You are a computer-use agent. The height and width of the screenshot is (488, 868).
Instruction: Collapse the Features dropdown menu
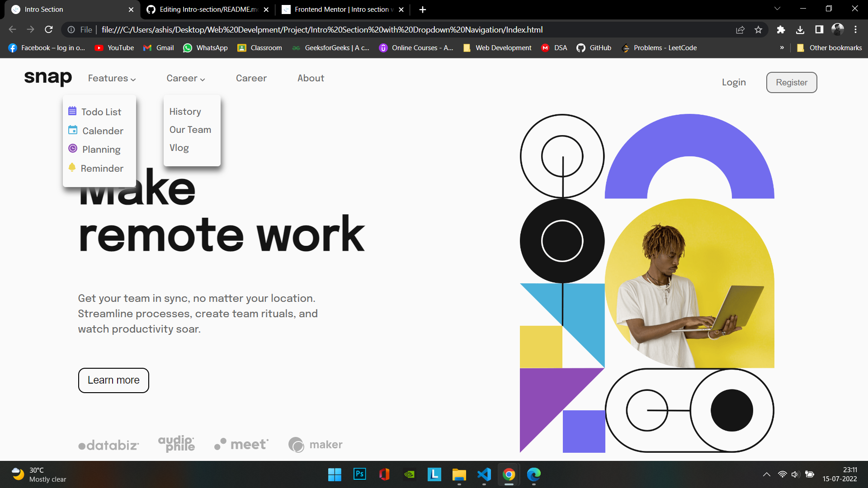tap(112, 78)
